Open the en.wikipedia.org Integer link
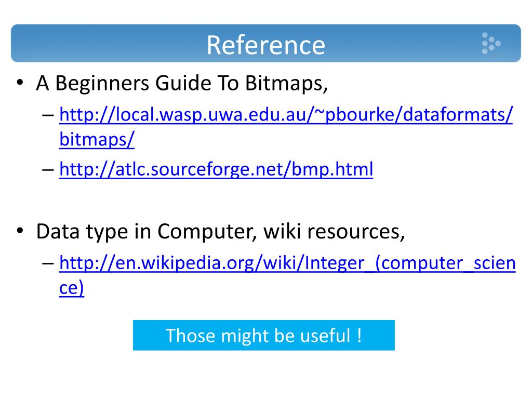Viewport: 532px width, 399px height. 287,263
